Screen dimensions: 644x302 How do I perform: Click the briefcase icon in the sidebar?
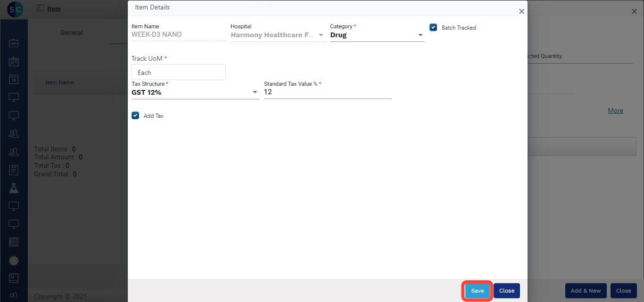click(x=14, y=43)
